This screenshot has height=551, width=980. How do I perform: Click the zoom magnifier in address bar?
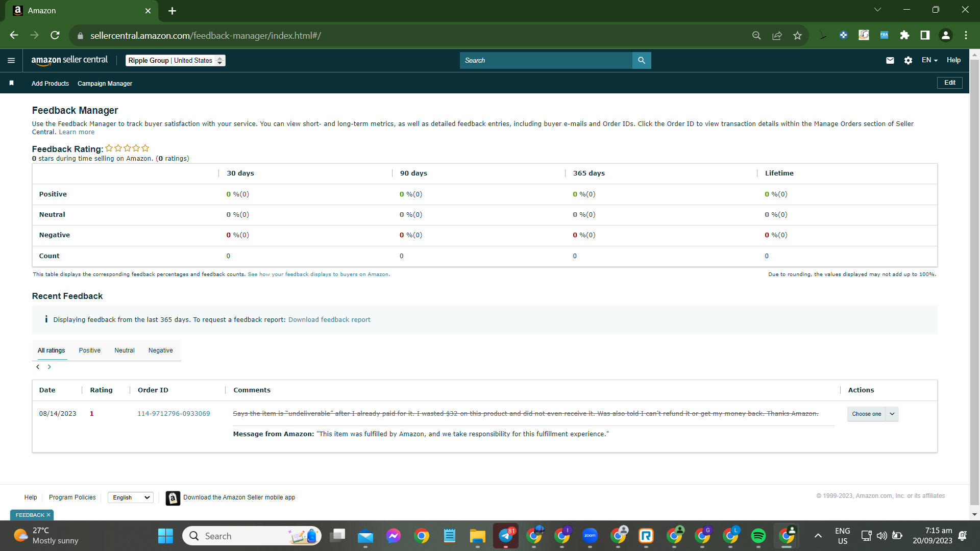756,35
